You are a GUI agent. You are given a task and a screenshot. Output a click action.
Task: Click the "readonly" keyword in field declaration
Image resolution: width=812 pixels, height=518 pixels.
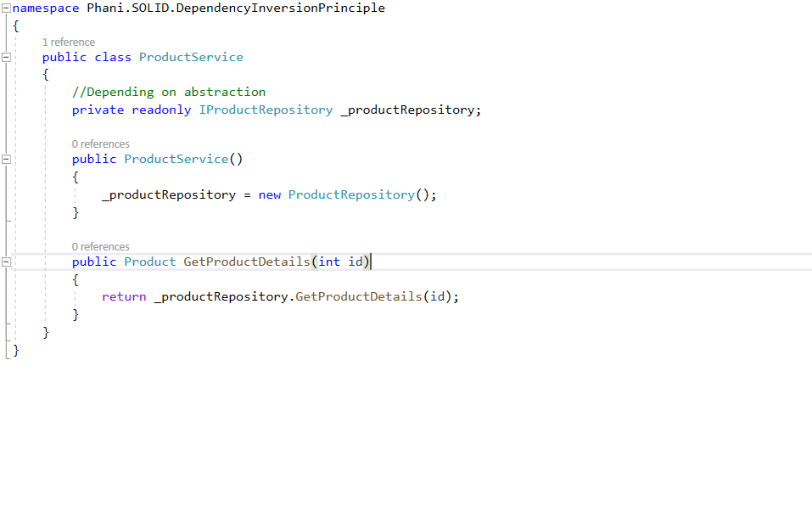[161, 110]
